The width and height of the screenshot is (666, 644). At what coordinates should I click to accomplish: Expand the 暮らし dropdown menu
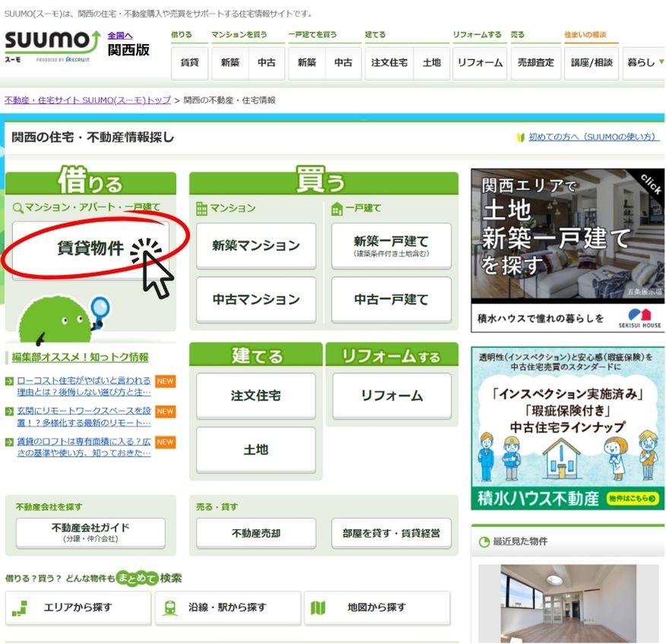pos(645,62)
